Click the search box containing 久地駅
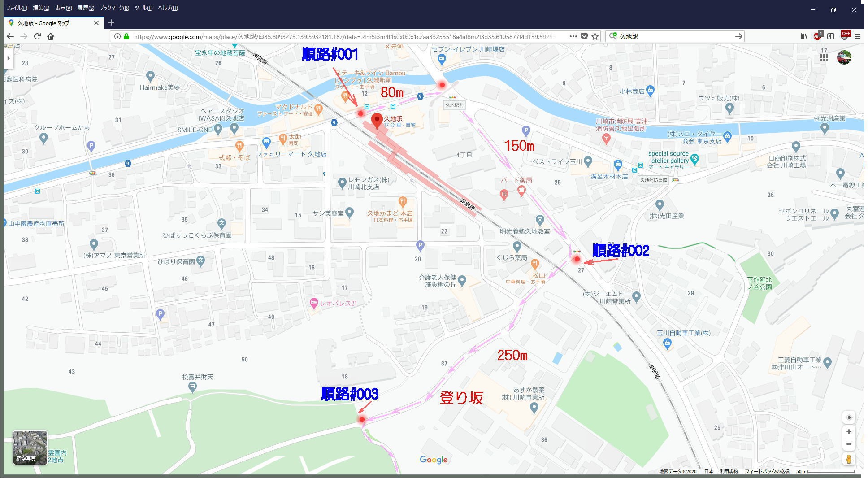Image resolution: width=868 pixels, height=478 pixels. pyautogui.click(x=675, y=36)
